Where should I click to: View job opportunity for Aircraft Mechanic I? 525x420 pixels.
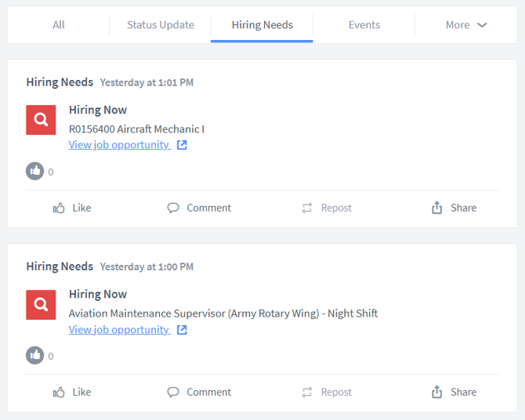(119, 145)
